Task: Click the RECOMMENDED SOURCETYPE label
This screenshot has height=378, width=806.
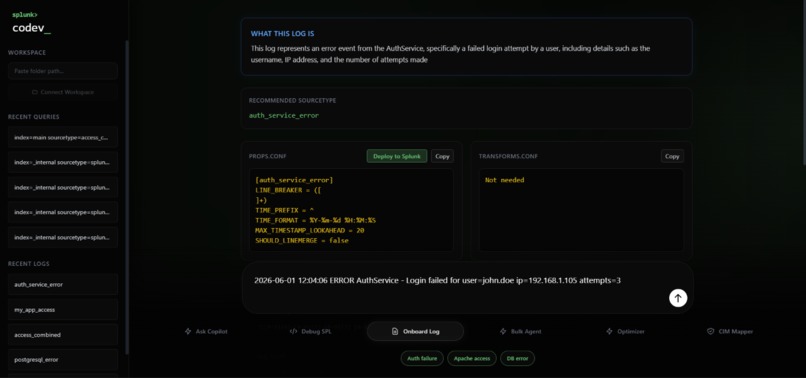Action: pos(292,101)
